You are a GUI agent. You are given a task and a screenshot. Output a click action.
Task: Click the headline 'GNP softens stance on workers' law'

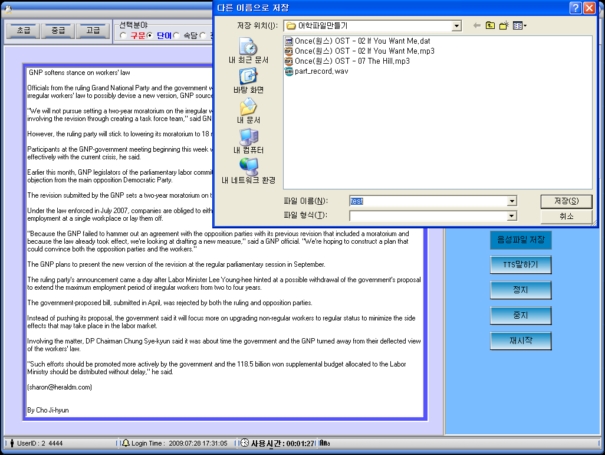click(x=79, y=73)
